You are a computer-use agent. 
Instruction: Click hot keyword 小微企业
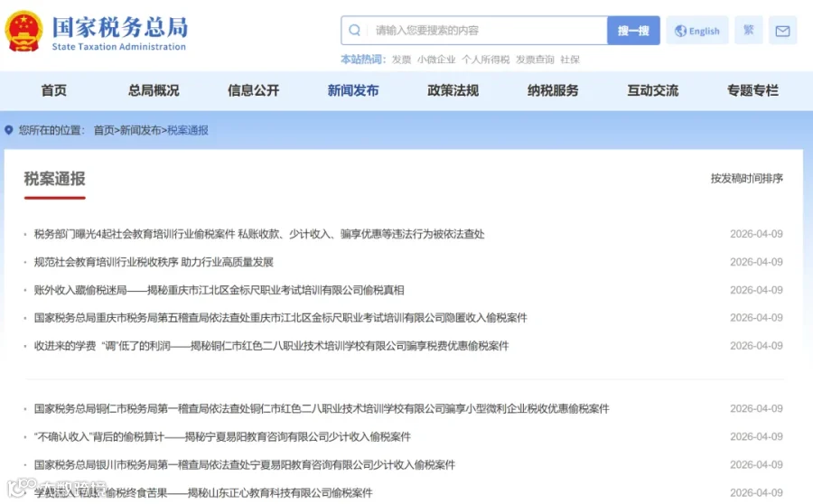[x=436, y=60]
